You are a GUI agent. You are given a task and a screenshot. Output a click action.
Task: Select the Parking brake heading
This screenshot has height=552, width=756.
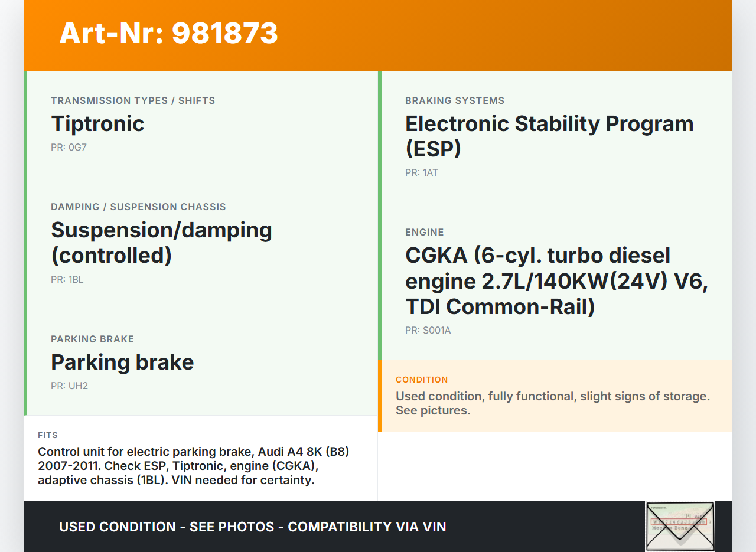[x=122, y=362]
